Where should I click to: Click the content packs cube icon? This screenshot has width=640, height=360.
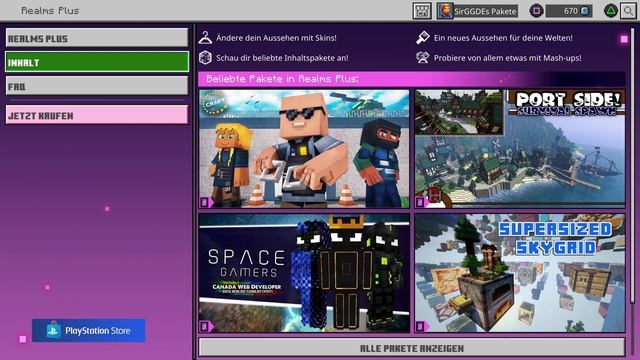pos(205,58)
